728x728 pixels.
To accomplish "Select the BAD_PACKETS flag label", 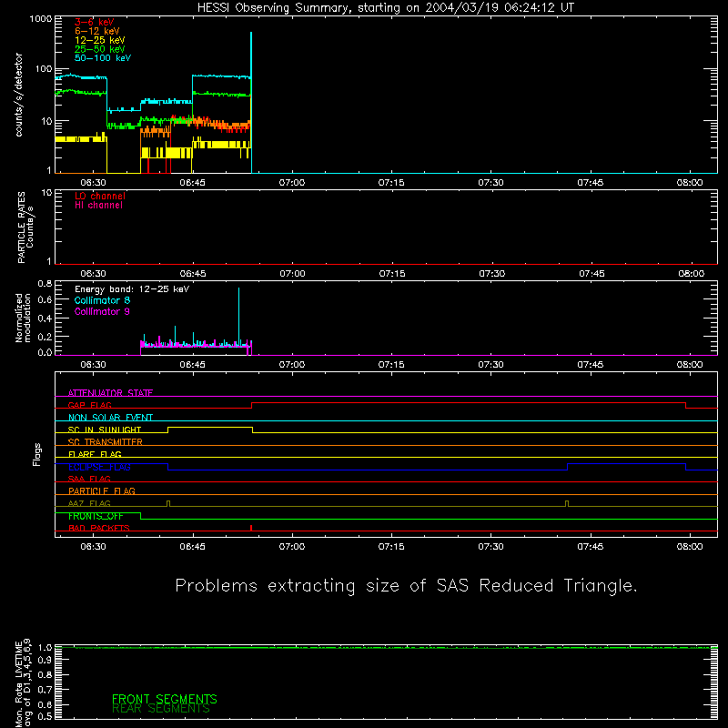I will click(x=99, y=528).
